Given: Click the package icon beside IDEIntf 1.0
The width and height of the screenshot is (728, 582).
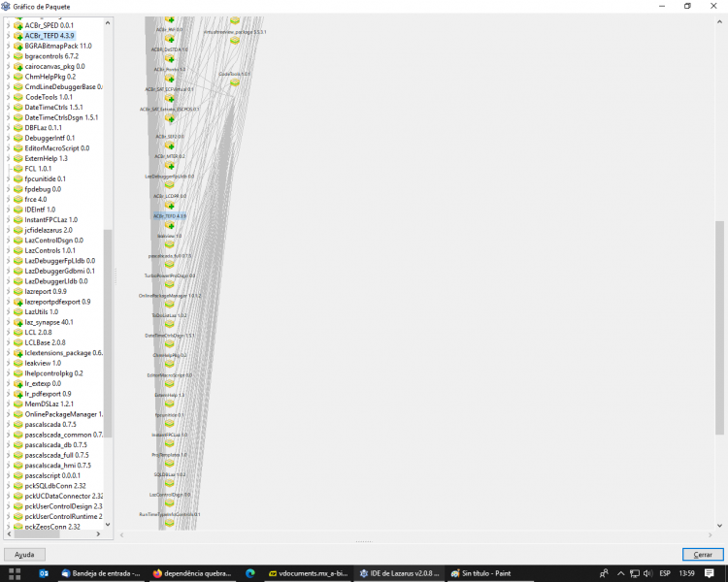Looking at the screenshot, I should coord(18,210).
